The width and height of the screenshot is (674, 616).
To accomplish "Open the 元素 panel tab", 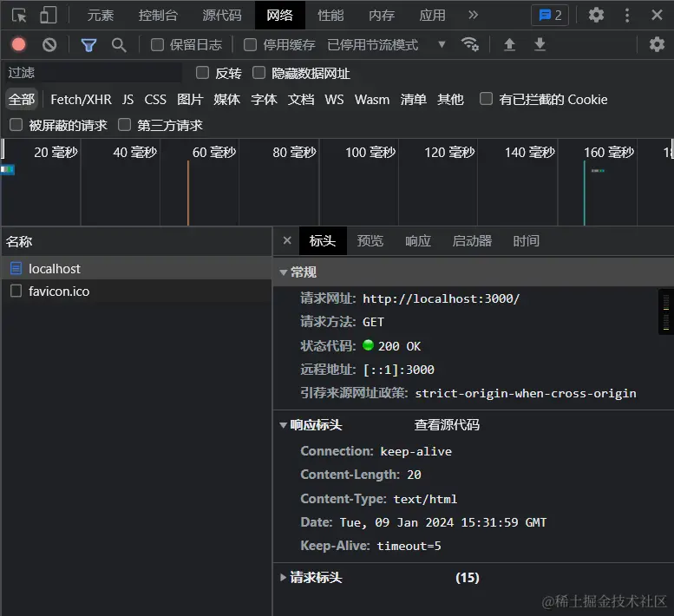I will [x=100, y=16].
